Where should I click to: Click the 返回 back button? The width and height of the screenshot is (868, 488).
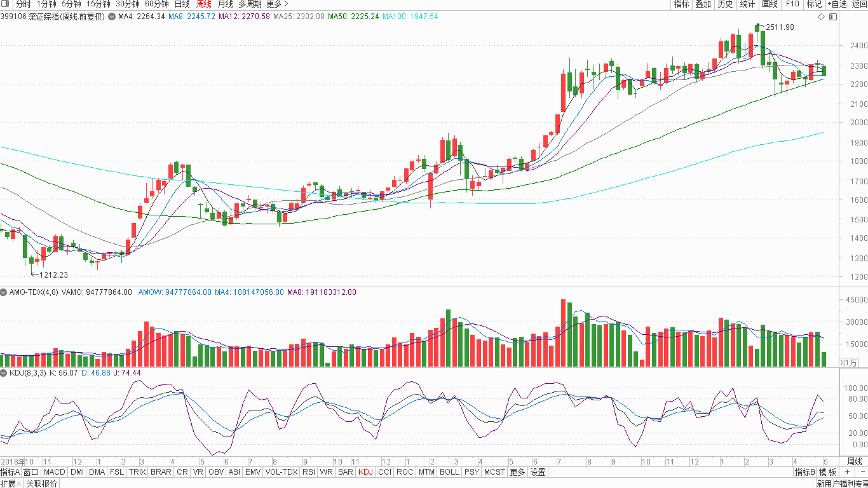tap(859, 4)
